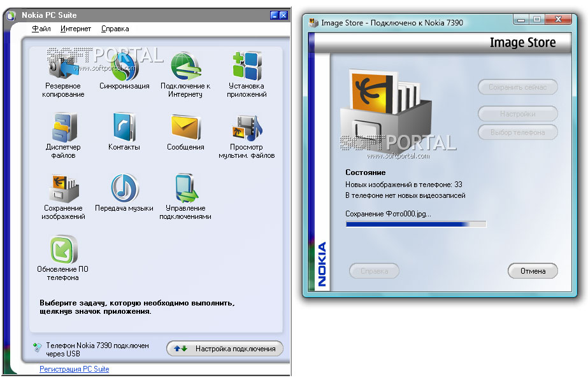The height and width of the screenshot is (385, 588).
Task: Open Сохранение изображений icon in PC Suite
Action: tap(63, 188)
